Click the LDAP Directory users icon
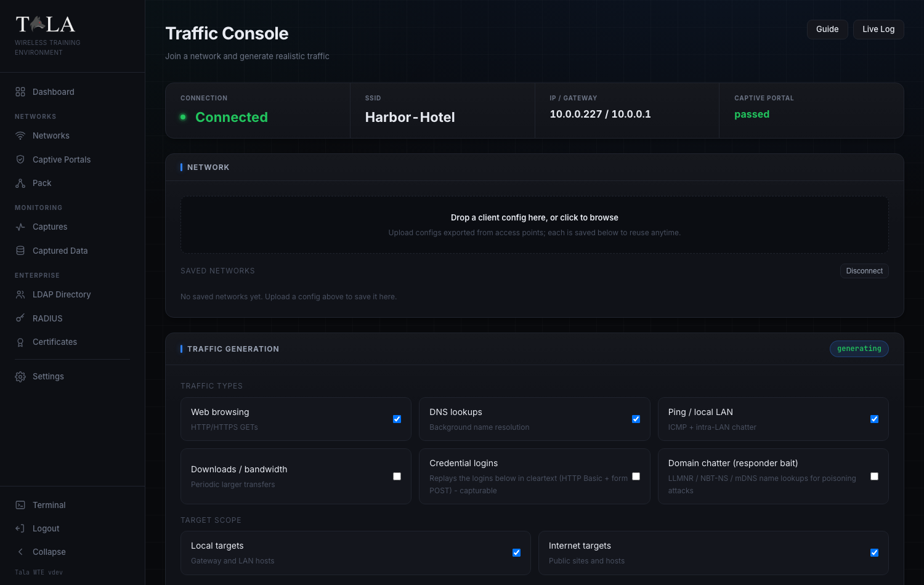Screen dimensions: 924x585 pyautogui.click(x=20, y=294)
